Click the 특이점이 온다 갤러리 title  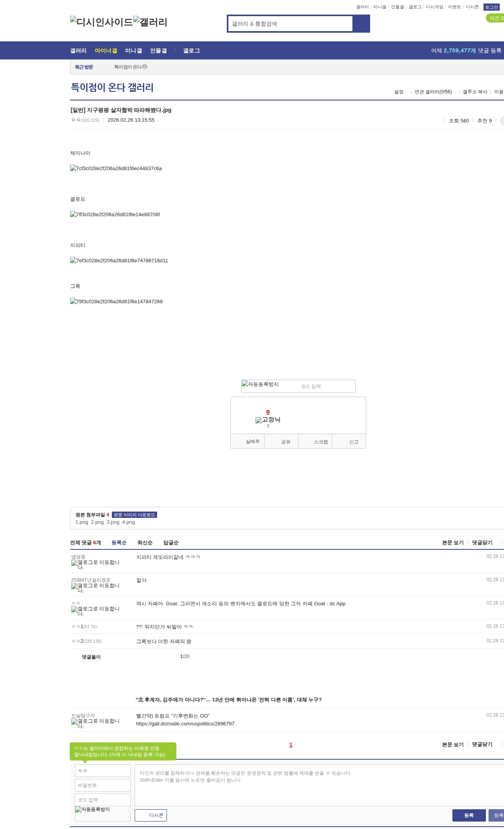click(x=112, y=87)
